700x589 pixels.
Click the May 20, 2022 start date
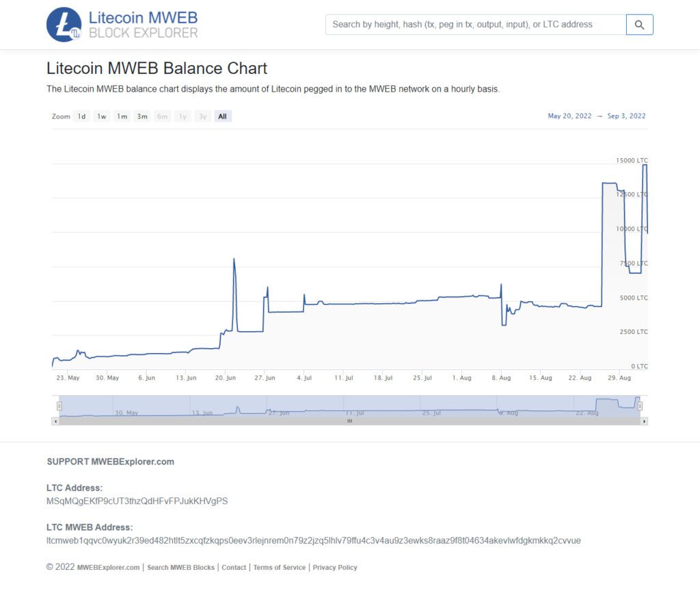pos(569,116)
